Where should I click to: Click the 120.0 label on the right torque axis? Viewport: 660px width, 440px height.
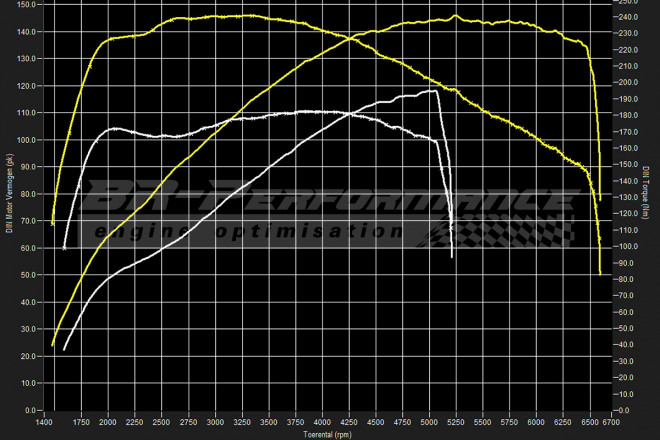click(624, 214)
